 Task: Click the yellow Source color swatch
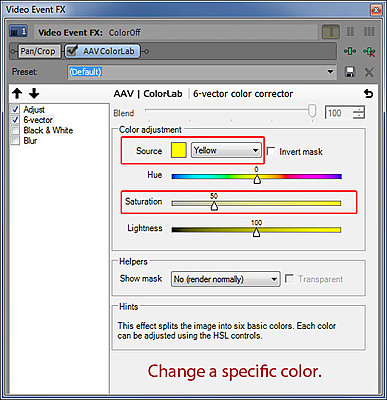tap(179, 150)
